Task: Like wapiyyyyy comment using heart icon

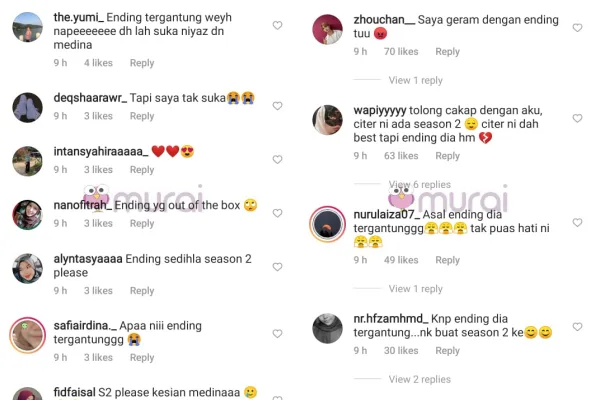Action: (577, 119)
